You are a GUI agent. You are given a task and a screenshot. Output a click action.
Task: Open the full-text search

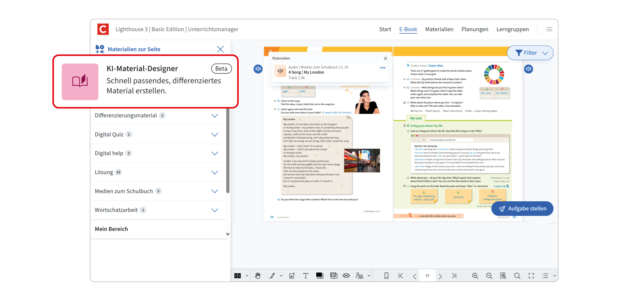[x=517, y=275]
